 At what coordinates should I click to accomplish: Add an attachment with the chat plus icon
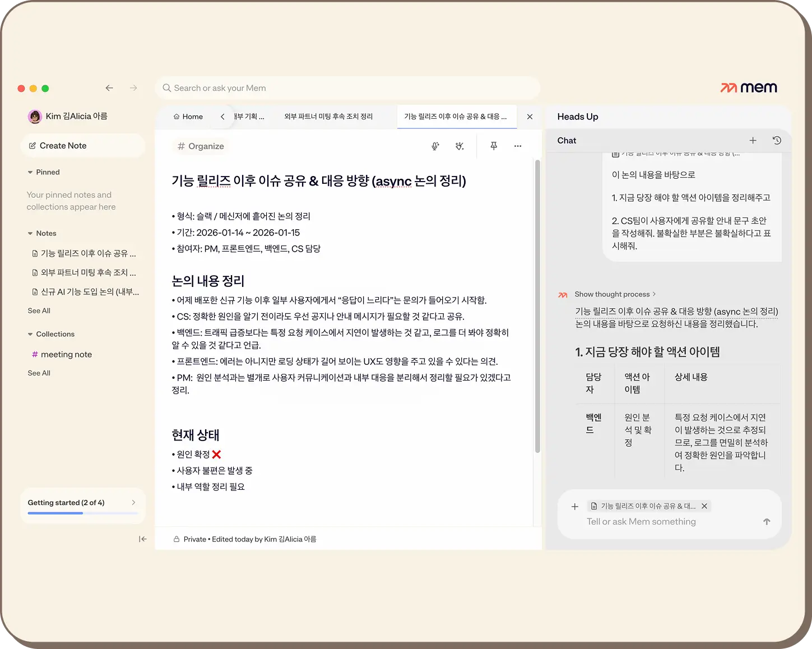coord(574,507)
